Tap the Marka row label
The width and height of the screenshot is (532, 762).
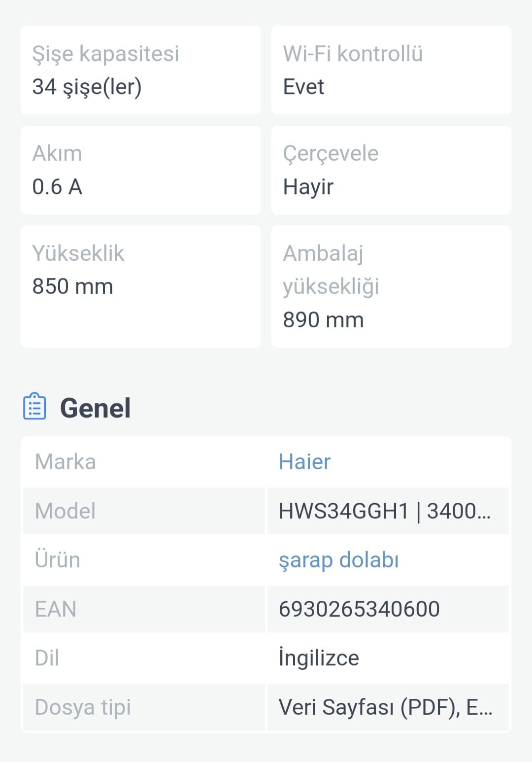(65, 462)
